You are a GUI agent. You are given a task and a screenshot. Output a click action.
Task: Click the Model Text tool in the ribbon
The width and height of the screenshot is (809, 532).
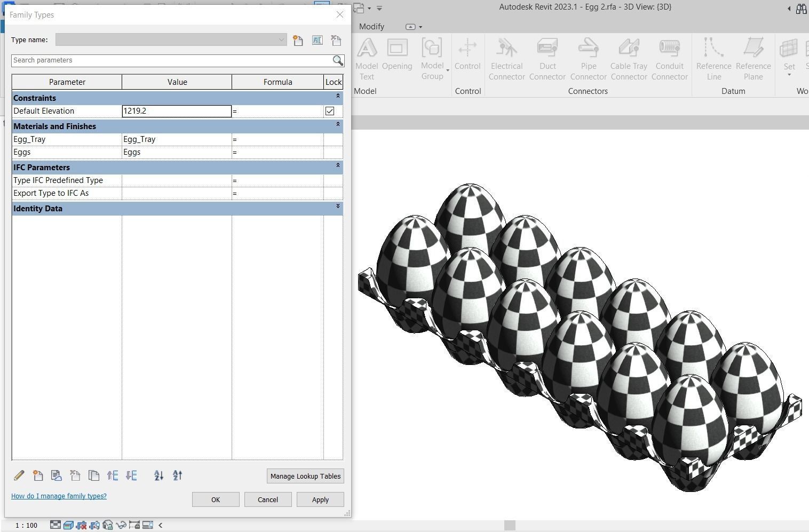click(x=367, y=59)
